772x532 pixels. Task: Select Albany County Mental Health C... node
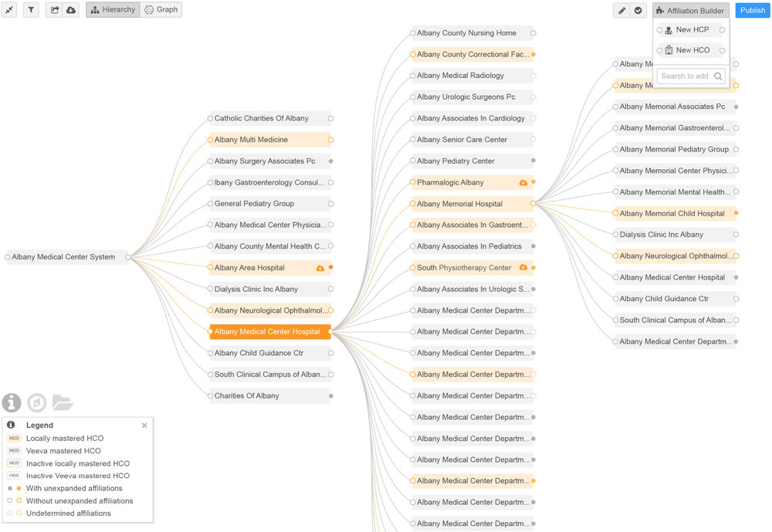[x=270, y=246]
